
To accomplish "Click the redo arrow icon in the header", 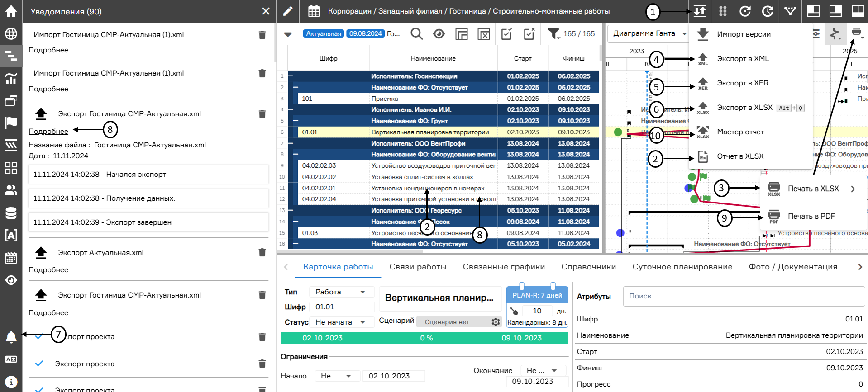I will (x=768, y=11).
